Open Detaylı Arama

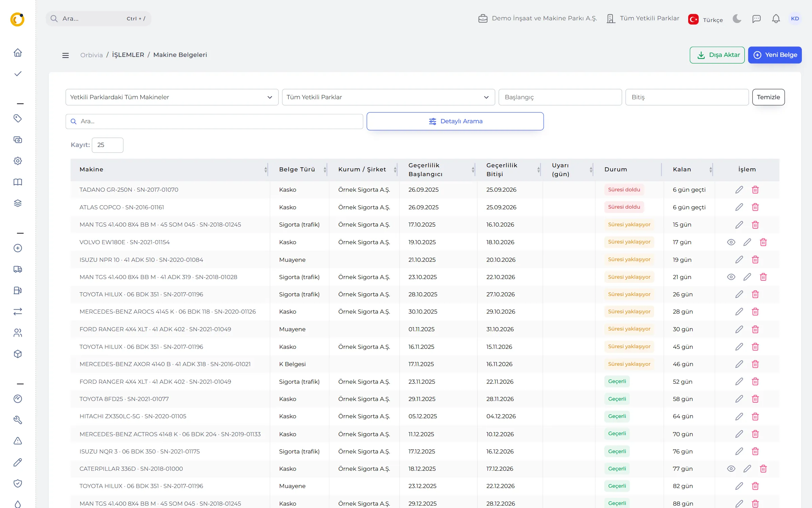[x=455, y=121]
